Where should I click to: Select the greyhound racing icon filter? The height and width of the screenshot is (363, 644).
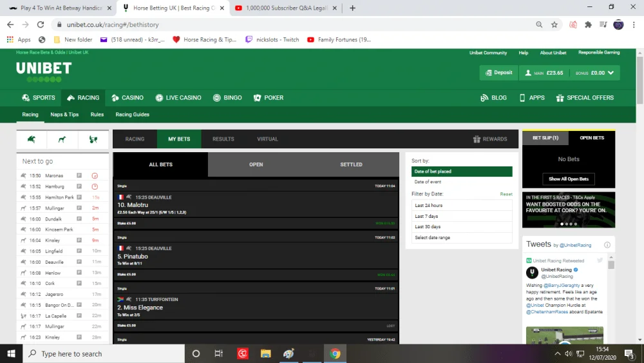point(62,139)
